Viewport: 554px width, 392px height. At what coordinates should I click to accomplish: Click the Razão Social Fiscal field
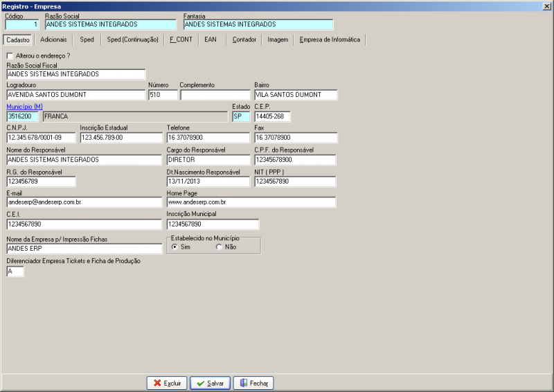[76, 74]
